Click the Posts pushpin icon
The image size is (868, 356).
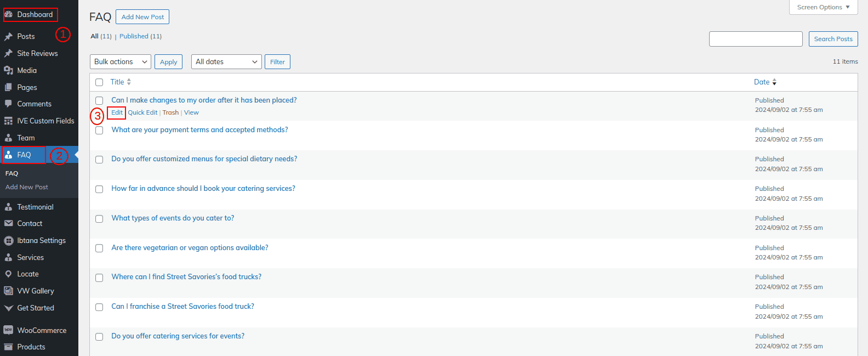9,37
